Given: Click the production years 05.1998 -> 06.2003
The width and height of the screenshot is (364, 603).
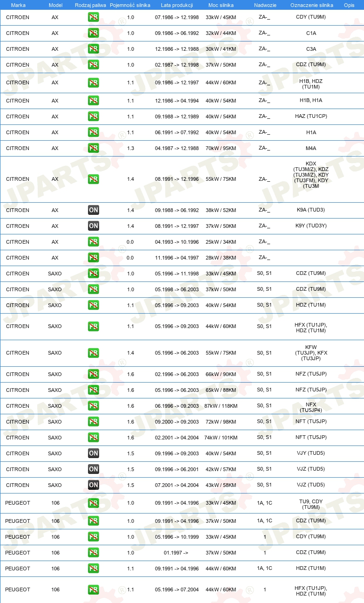Looking at the screenshot, I should (x=177, y=290).
